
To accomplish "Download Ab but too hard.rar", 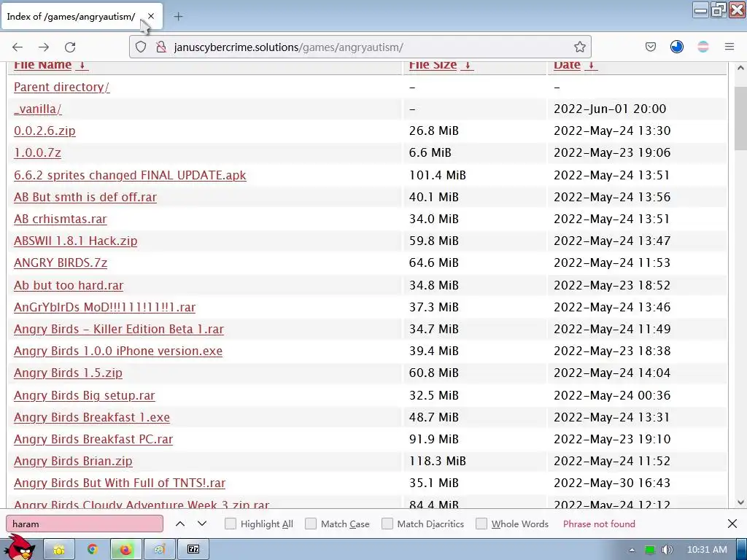I will coord(69,285).
